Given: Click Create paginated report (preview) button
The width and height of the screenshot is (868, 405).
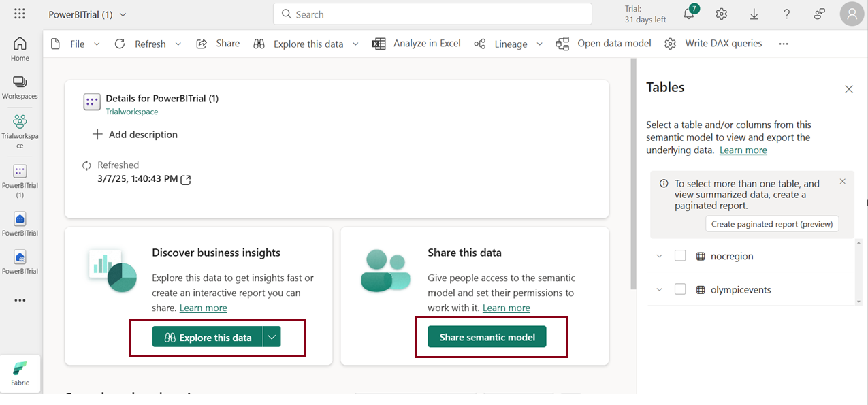Looking at the screenshot, I should [x=772, y=224].
